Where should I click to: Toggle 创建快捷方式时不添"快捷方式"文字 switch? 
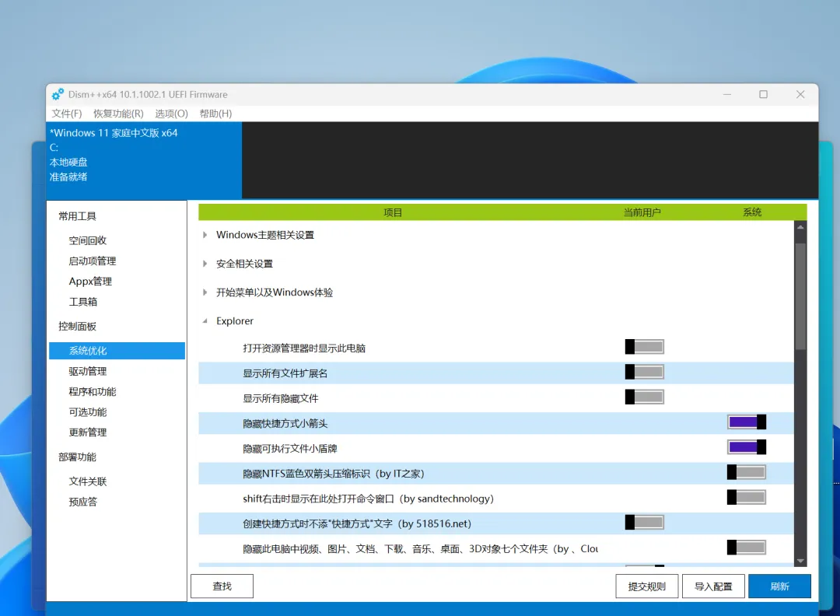pyautogui.click(x=645, y=522)
